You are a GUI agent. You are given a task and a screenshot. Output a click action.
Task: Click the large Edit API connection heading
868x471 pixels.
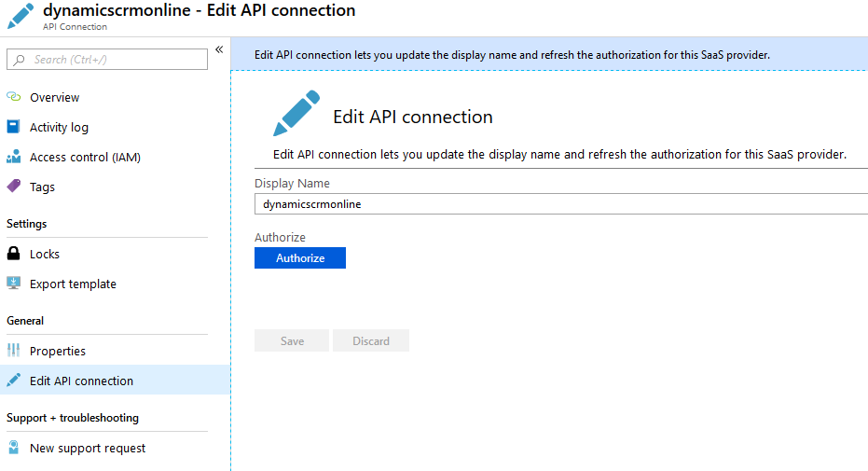click(x=413, y=117)
